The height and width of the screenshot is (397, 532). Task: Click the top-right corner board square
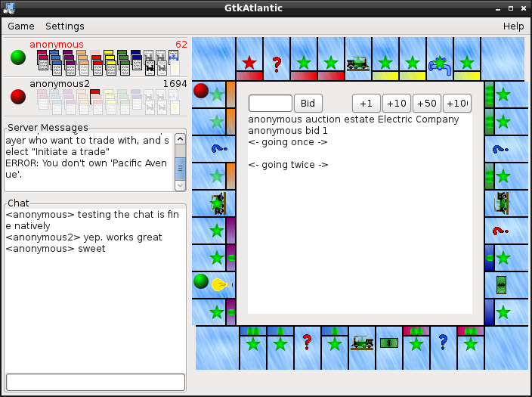click(503, 59)
